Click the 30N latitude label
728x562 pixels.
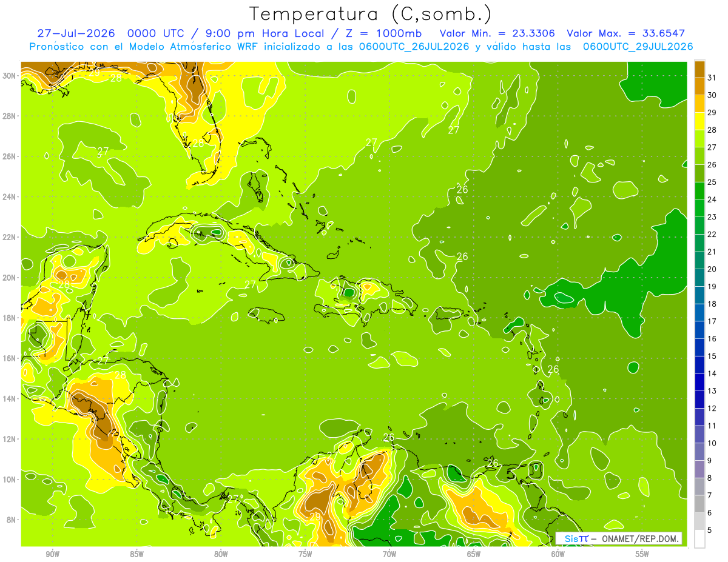coord(8,76)
